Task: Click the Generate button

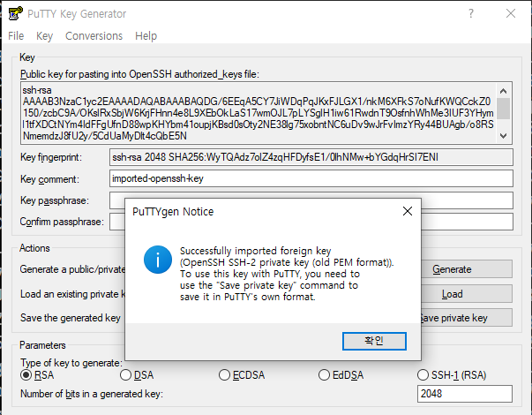Action: click(467, 269)
